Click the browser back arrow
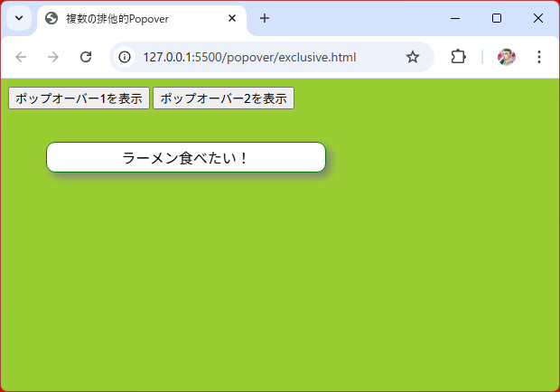 [22, 57]
